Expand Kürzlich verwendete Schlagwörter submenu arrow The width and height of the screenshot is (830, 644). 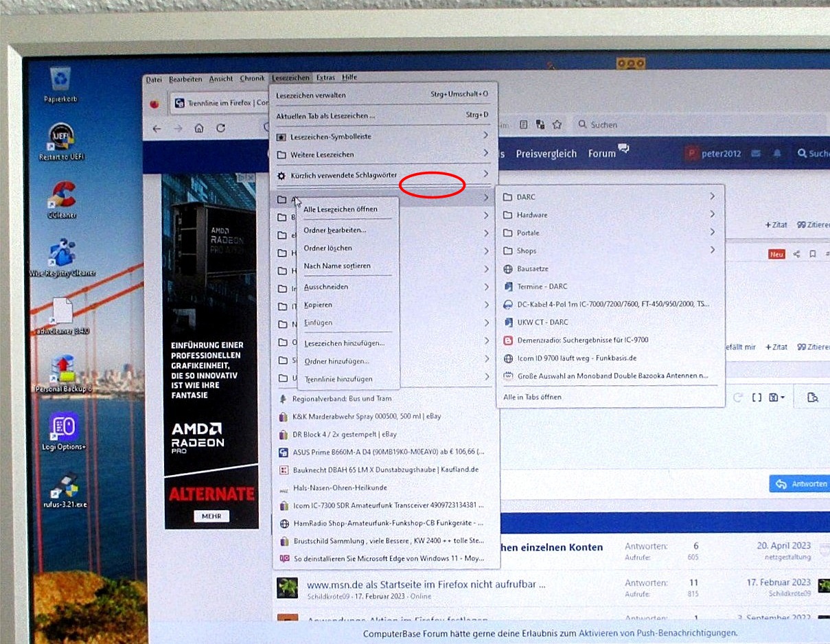485,174
